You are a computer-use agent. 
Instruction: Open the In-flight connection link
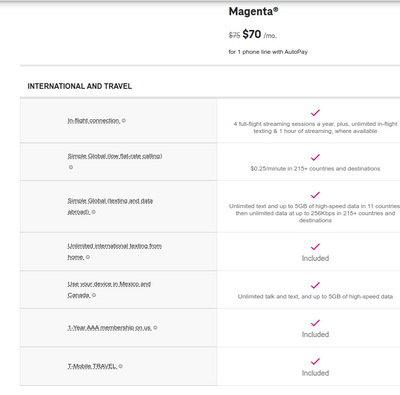click(x=94, y=121)
